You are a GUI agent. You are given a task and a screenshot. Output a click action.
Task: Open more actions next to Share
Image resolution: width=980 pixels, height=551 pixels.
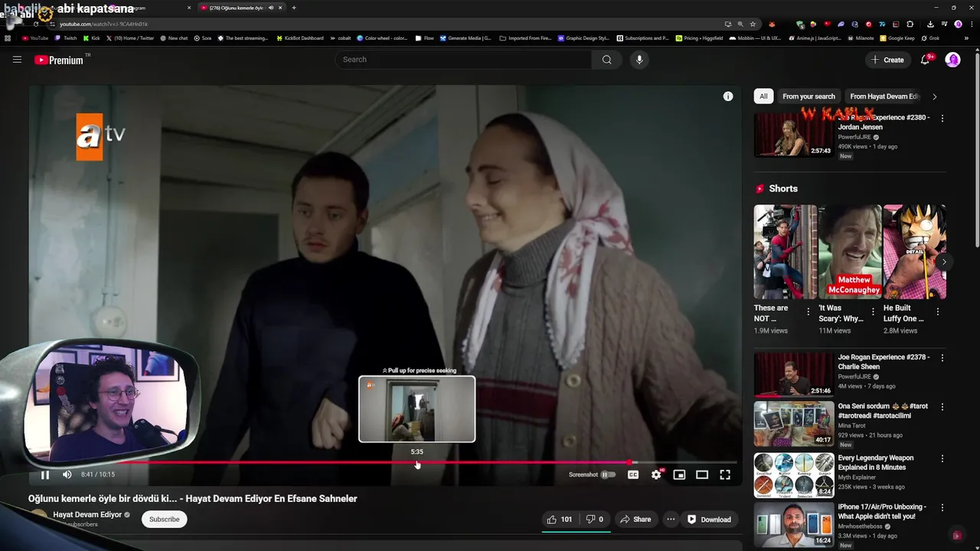(671, 520)
